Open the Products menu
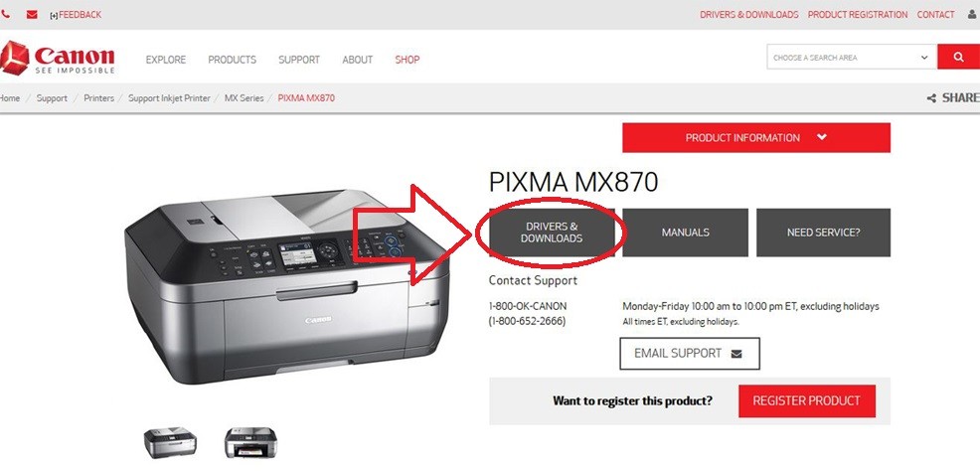The height and width of the screenshot is (472, 980). (x=232, y=60)
